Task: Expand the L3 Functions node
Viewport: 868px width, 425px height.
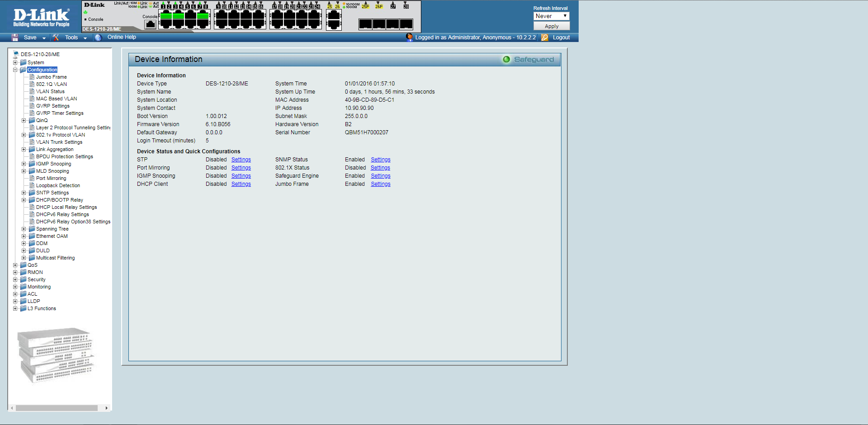Action: [15, 308]
